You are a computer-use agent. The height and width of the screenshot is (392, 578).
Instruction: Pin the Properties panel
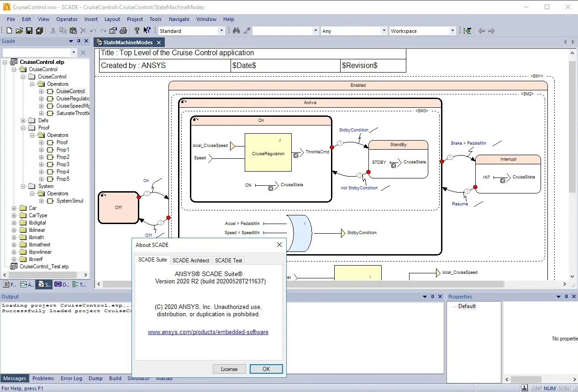(566, 297)
